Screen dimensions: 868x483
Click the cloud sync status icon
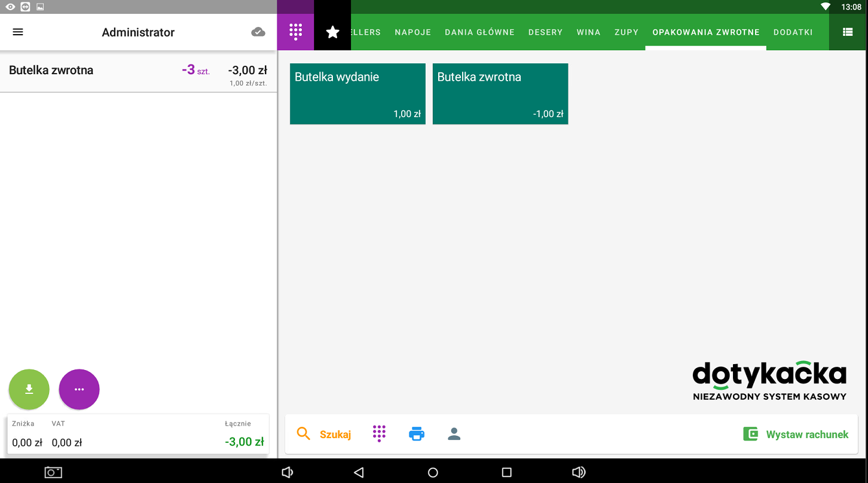[x=258, y=32]
